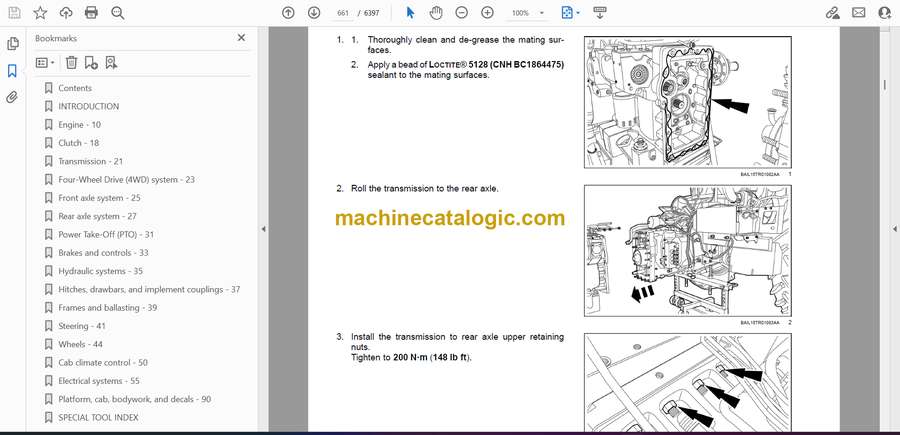Click the 'Tighten to 200 N·m' text
Image resolution: width=900 pixels, height=435 pixels.
coord(411,357)
